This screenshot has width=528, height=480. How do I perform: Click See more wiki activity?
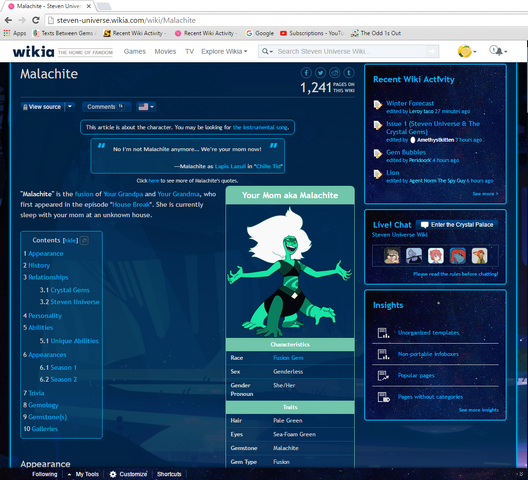(x=485, y=194)
